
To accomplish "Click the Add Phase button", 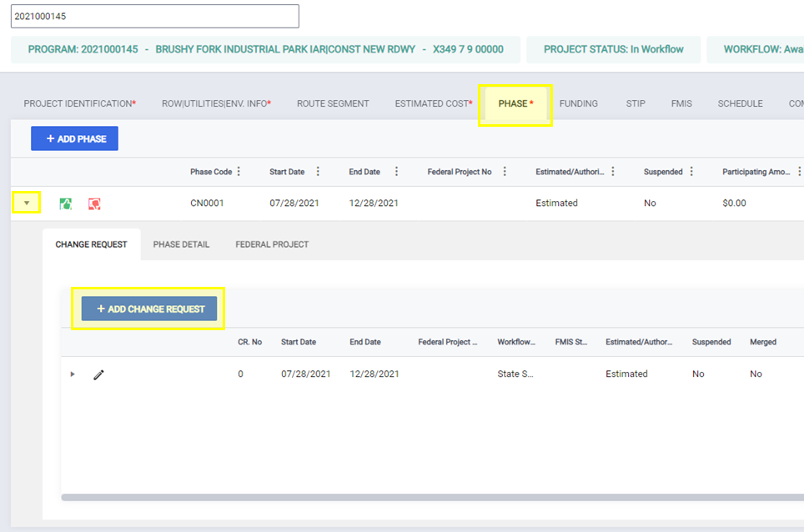I will coord(74,138).
